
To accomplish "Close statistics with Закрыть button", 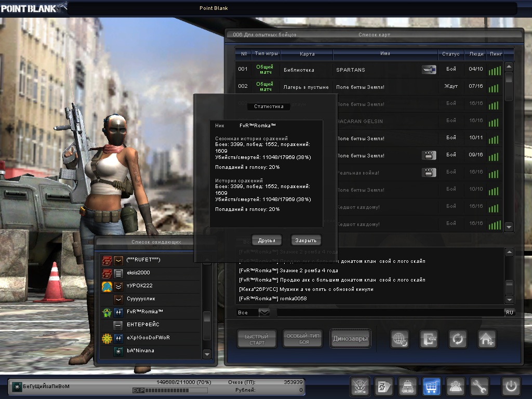I will (x=305, y=240).
